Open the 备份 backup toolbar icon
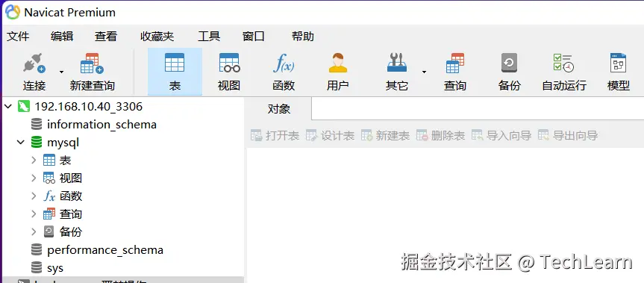This screenshot has width=644, height=283. tap(509, 63)
